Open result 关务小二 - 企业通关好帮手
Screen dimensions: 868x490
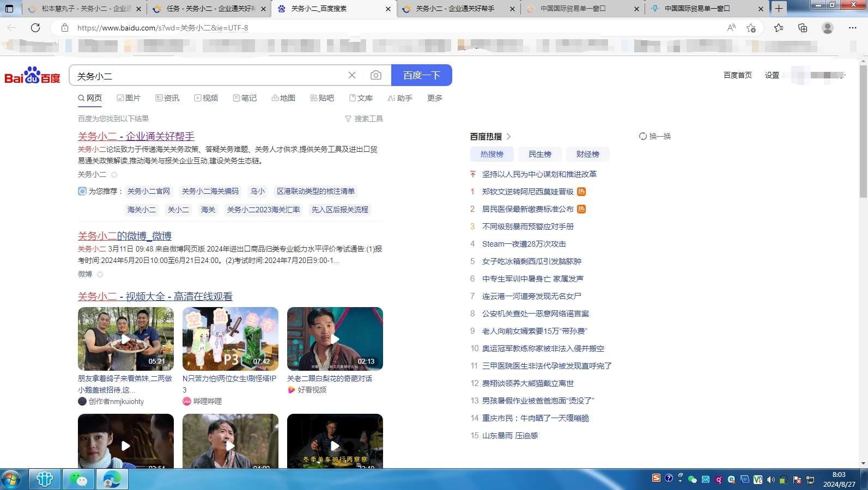136,137
